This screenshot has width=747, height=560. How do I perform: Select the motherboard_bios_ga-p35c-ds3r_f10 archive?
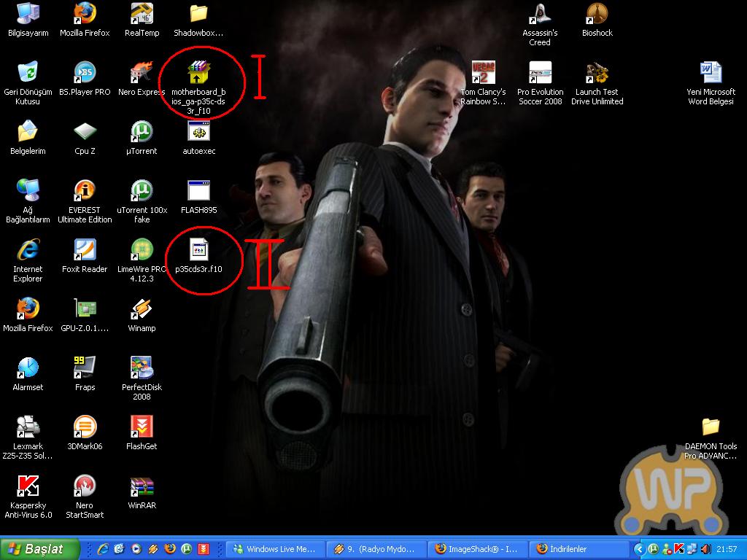(198, 88)
